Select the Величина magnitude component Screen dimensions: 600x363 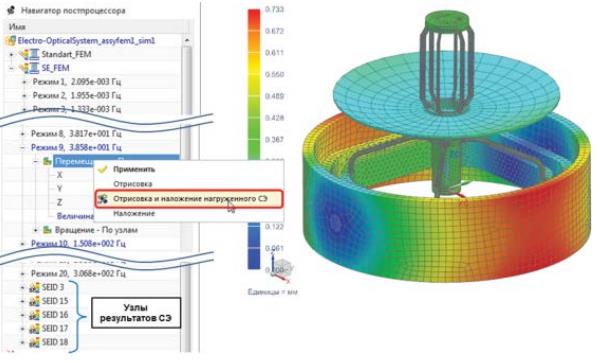75,216
